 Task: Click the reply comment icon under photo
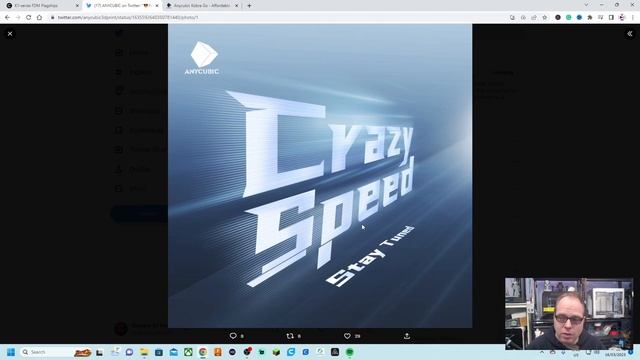coord(233,336)
